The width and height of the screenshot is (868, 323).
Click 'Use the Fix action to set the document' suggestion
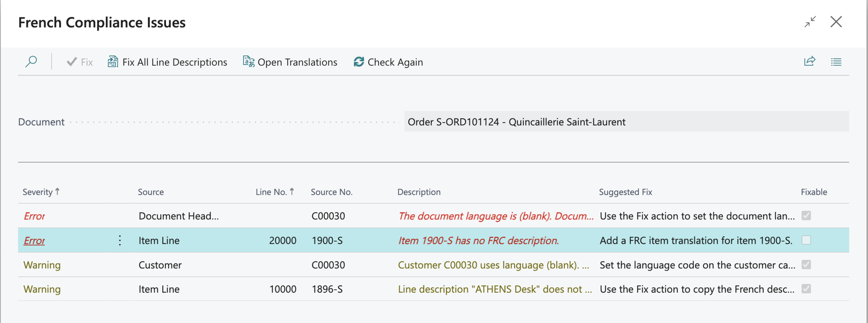(x=697, y=216)
